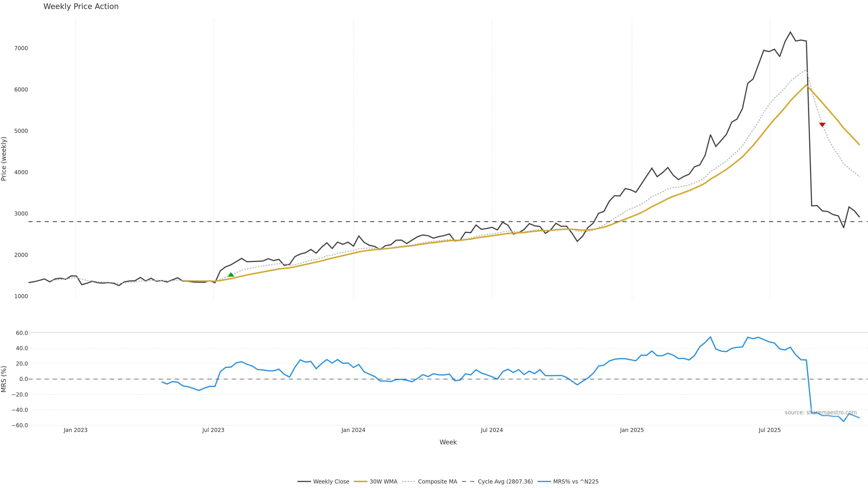868x488 pixels.
Task: Click the Price (weekly) y-axis title
Action: pyautogui.click(x=4, y=159)
